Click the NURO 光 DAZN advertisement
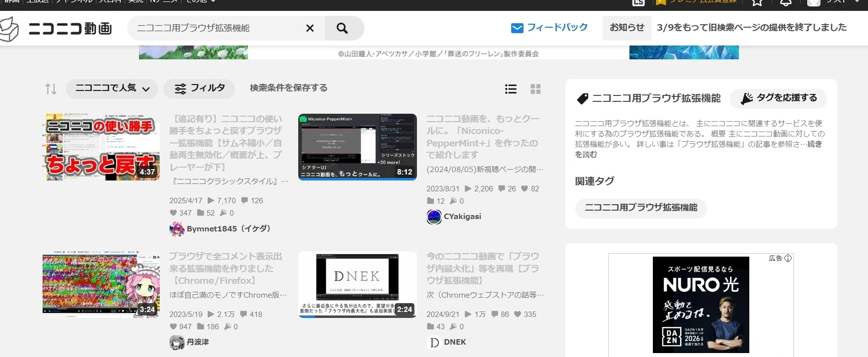This screenshot has height=357, width=868. [x=701, y=305]
